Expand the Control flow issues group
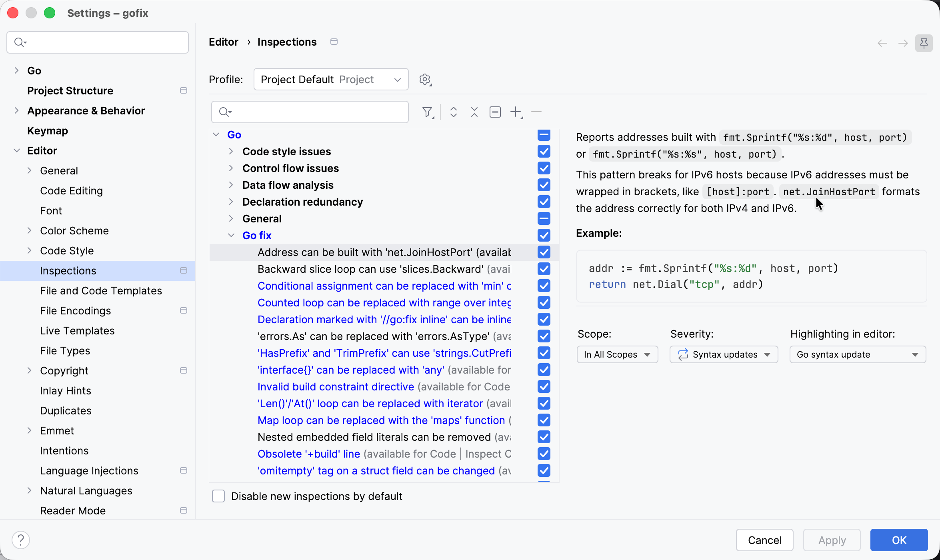Viewport: 940px width, 560px height. tap(231, 168)
